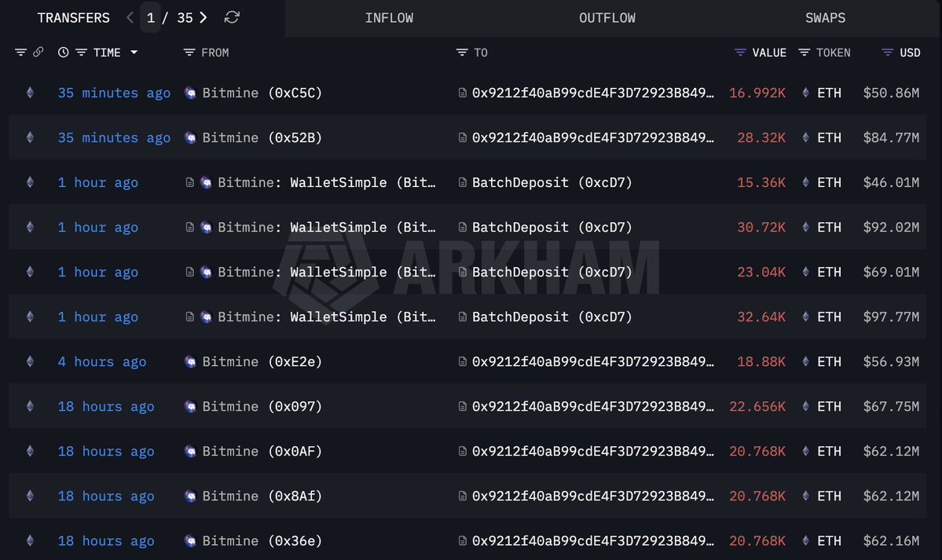Click the contract document icon beside BatchDeposit
Viewport: 942px width, 560px height.
[462, 182]
